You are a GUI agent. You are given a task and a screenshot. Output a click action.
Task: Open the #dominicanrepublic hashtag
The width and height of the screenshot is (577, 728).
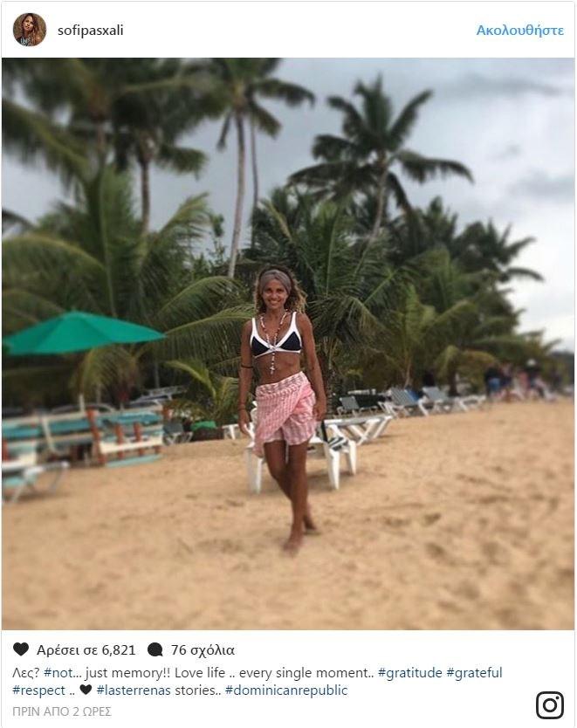[x=286, y=690]
